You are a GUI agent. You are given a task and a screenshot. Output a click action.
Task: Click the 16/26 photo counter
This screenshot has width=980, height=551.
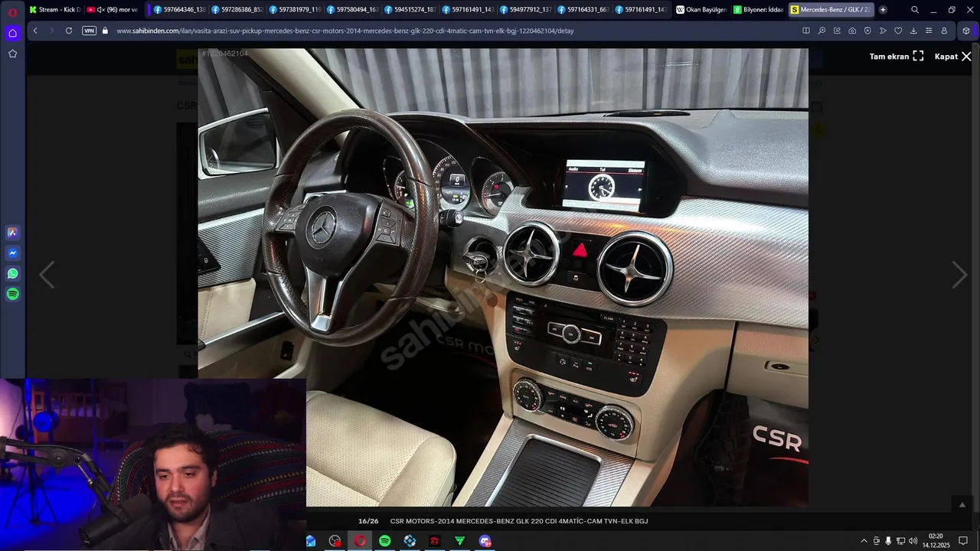(368, 521)
